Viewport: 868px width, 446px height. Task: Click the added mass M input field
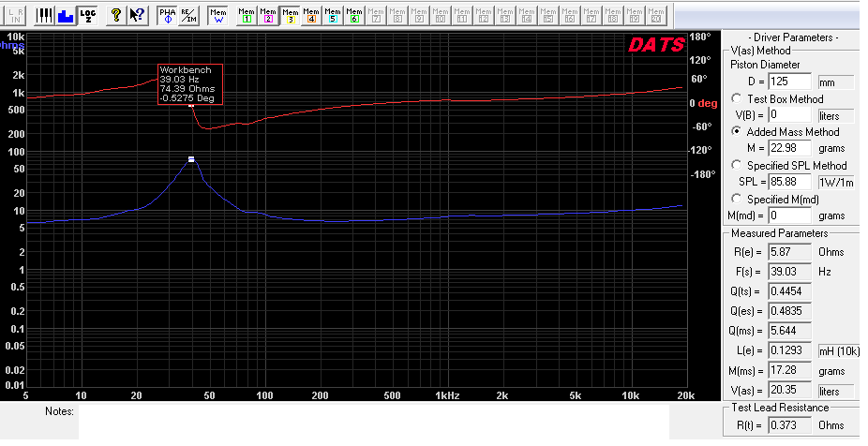tap(790, 148)
